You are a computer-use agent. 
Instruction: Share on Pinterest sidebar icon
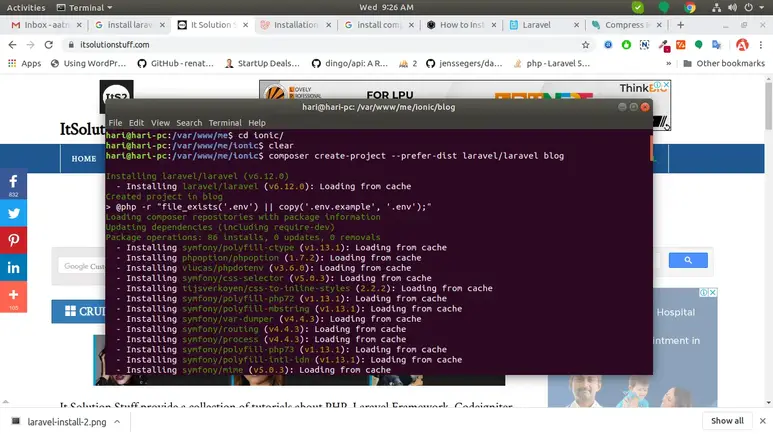(x=13, y=240)
